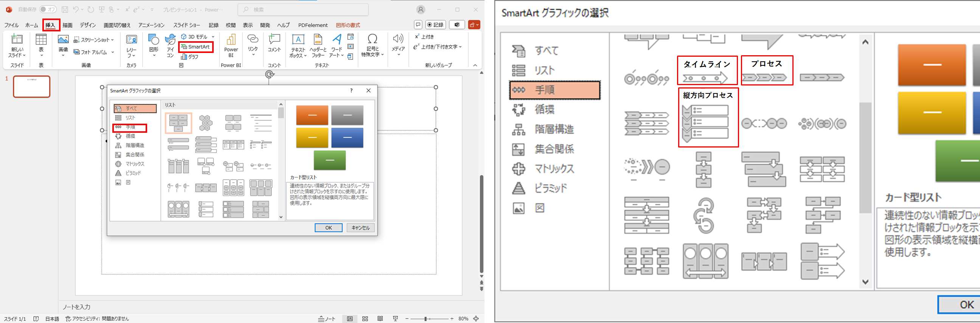Select 手順 category in small dialog
Image resolution: width=980 pixels, height=323 pixels.
[x=130, y=127]
